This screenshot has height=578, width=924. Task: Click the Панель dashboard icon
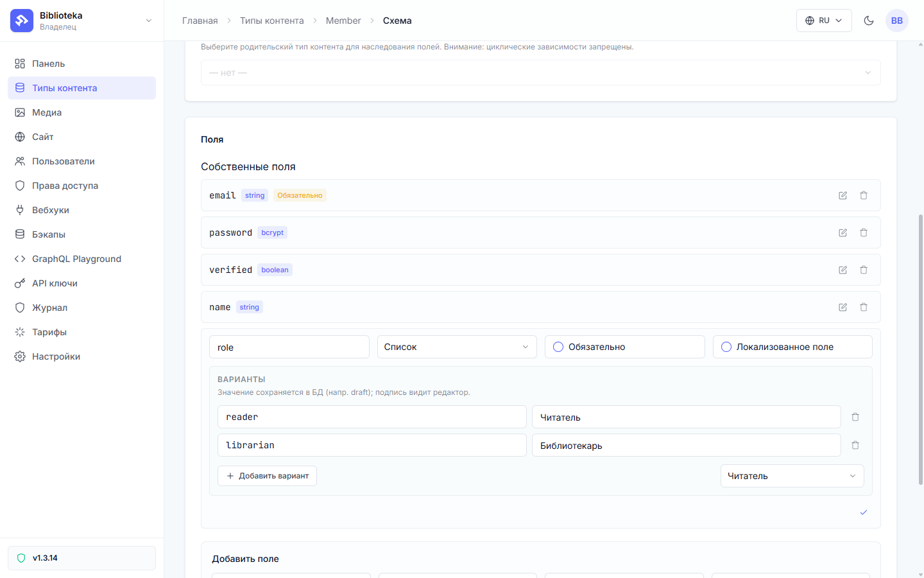click(20, 64)
